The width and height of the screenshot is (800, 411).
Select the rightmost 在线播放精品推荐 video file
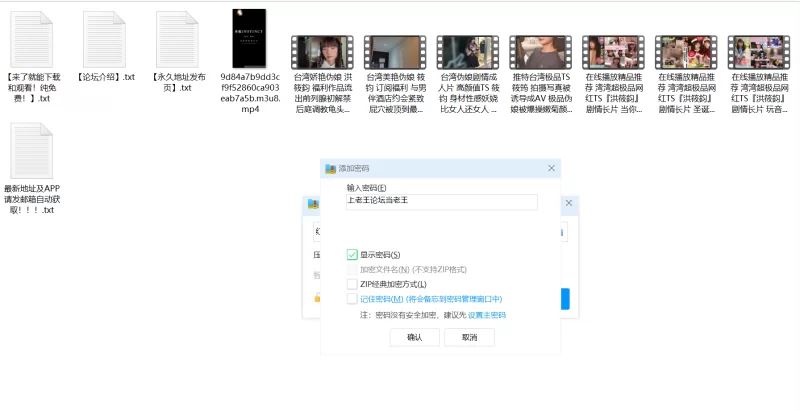pyautogui.click(x=759, y=53)
